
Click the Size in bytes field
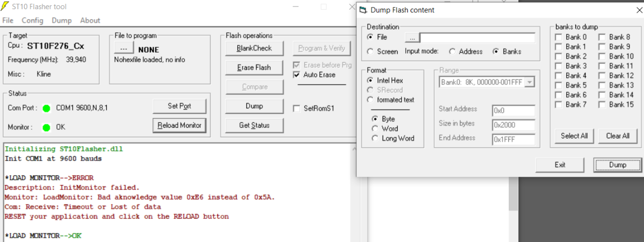[x=514, y=125]
